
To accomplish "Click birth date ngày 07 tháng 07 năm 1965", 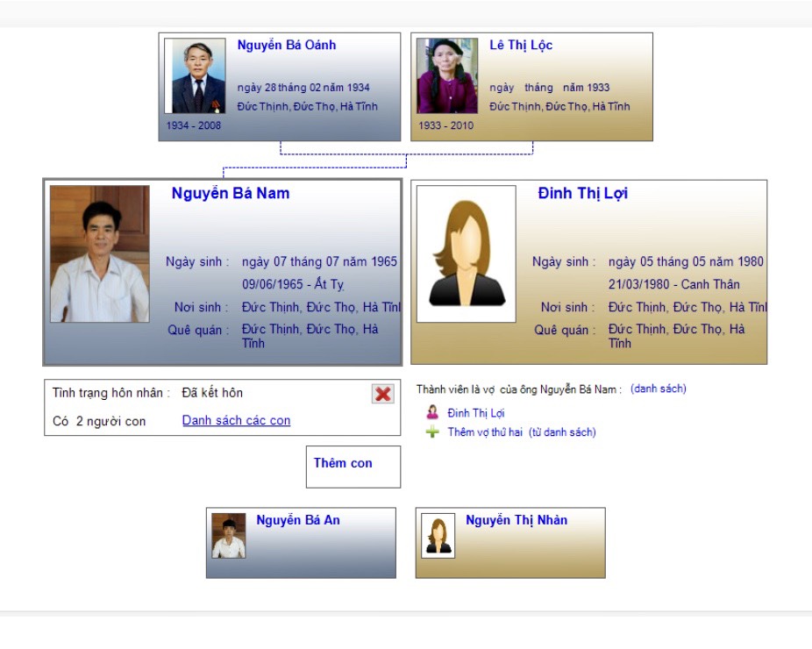I will (319, 261).
